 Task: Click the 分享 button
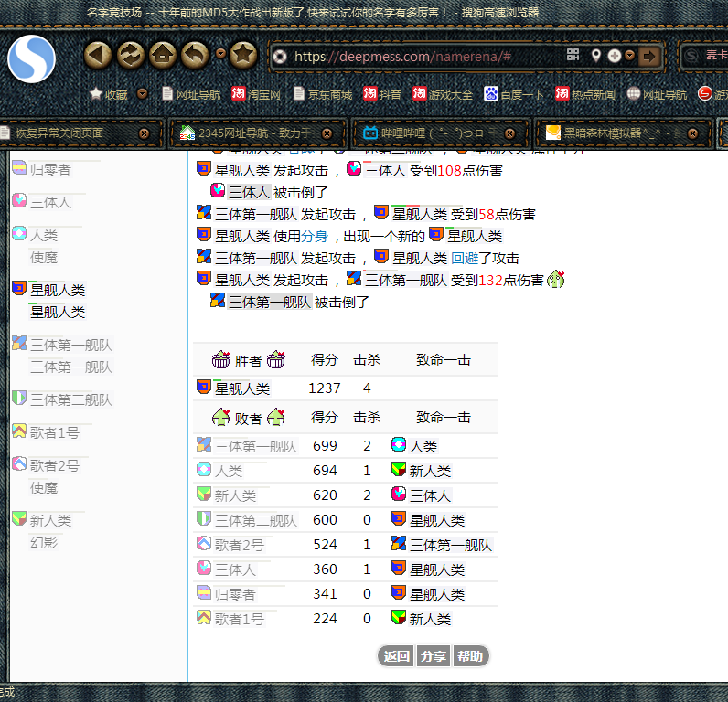click(x=433, y=656)
